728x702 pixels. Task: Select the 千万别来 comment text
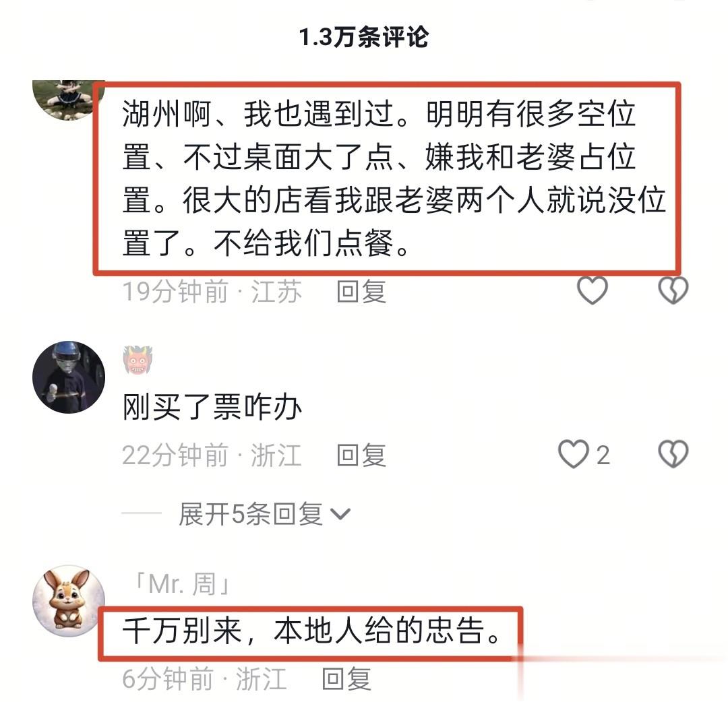[x=311, y=631]
